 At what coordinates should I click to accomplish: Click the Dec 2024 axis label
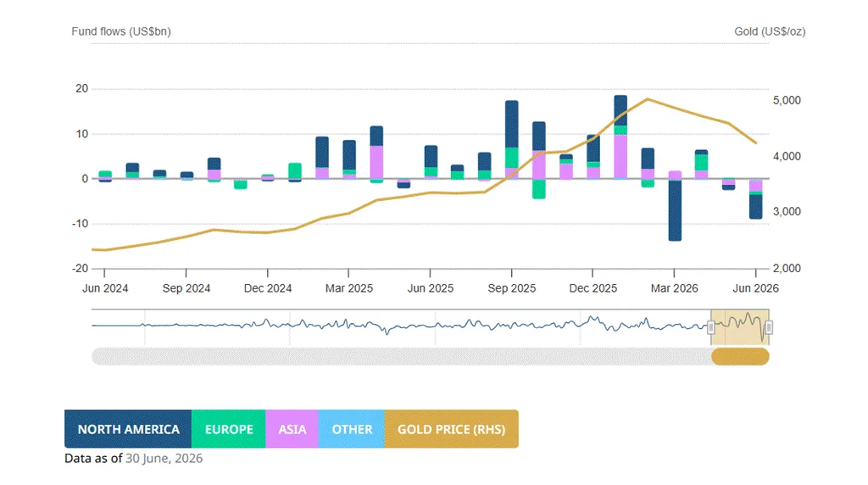click(x=268, y=288)
